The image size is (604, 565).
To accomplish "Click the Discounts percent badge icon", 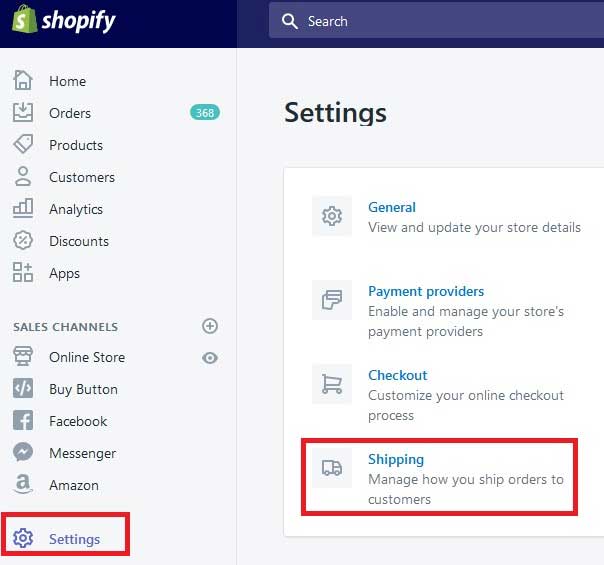I will [x=22, y=241].
